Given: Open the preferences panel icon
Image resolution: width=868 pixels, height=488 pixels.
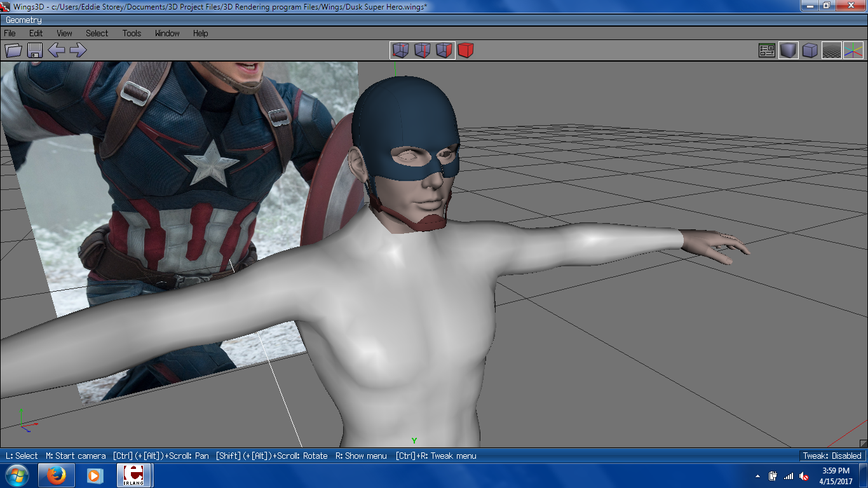Looking at the screenshot, I should pos(767,50).
